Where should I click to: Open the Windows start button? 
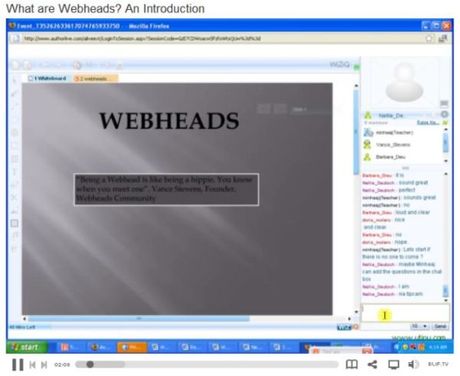pyautogui.click(x=27, y=347)
